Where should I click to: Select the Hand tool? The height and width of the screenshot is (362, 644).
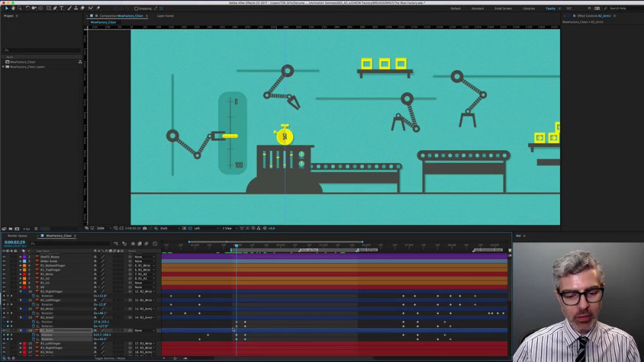[13, 8]
